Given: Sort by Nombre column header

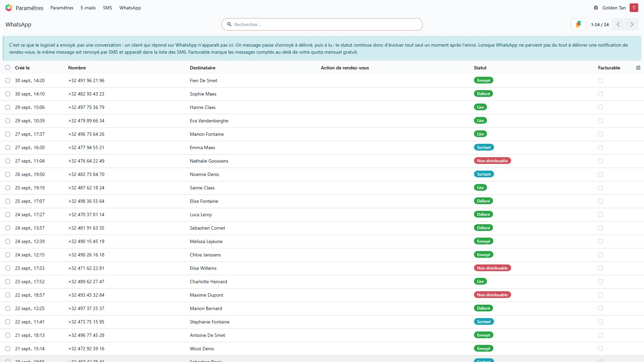Looking at the screenshot, I should click(x=77, y=68).
